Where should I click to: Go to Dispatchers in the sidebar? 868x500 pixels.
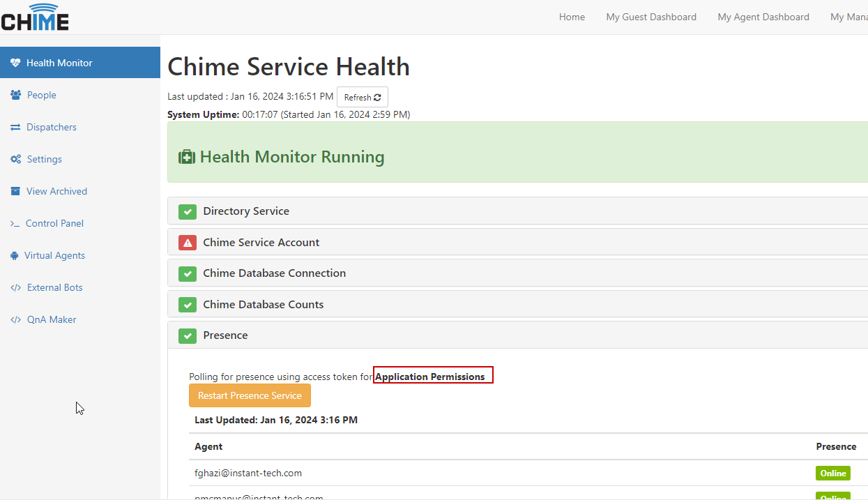[x=80, y=127]
